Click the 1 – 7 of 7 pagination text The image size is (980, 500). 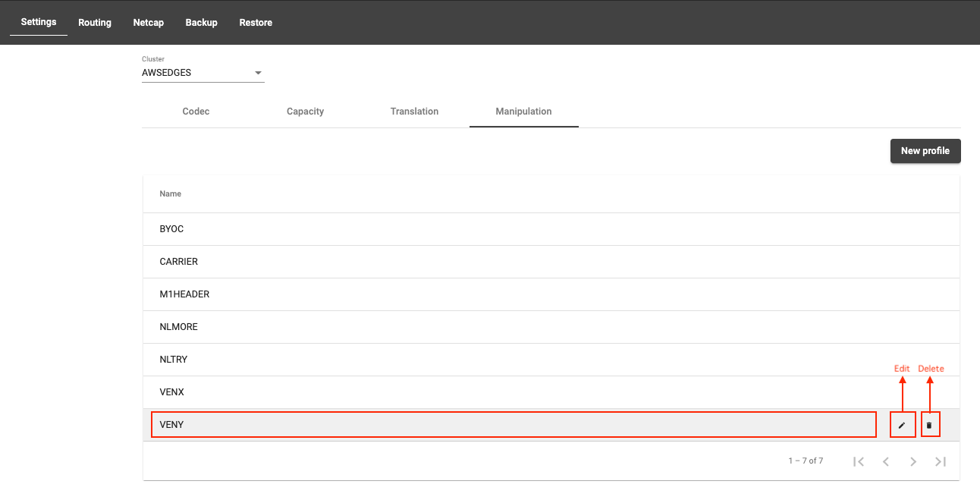point(806,461)
